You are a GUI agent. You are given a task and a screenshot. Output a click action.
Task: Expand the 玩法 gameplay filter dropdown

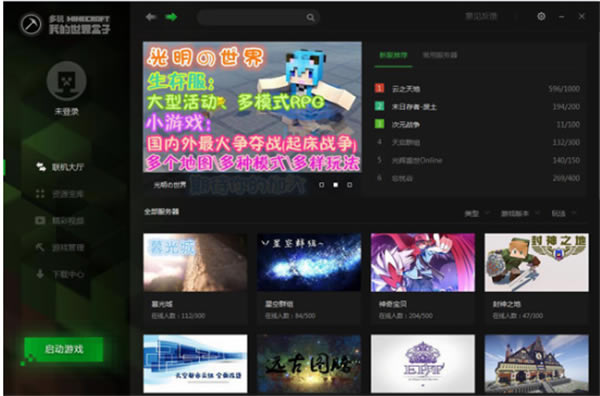tap(564, 213)
